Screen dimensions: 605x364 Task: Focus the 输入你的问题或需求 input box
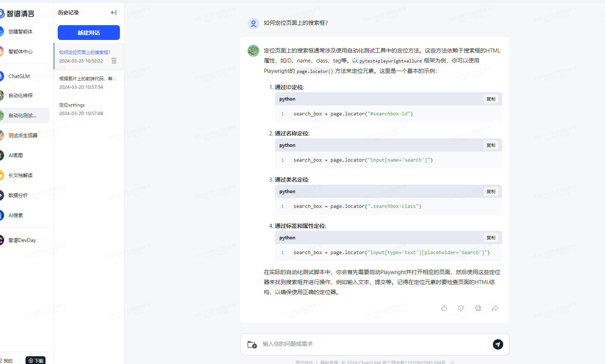coord(374,344)
